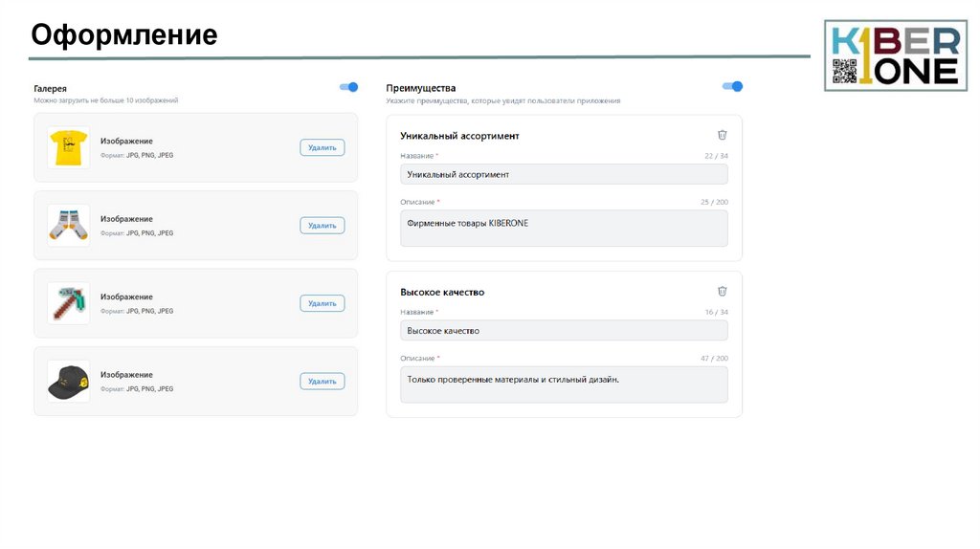
Task: Click the QR code in the logo
Action: tap(844, 70)
